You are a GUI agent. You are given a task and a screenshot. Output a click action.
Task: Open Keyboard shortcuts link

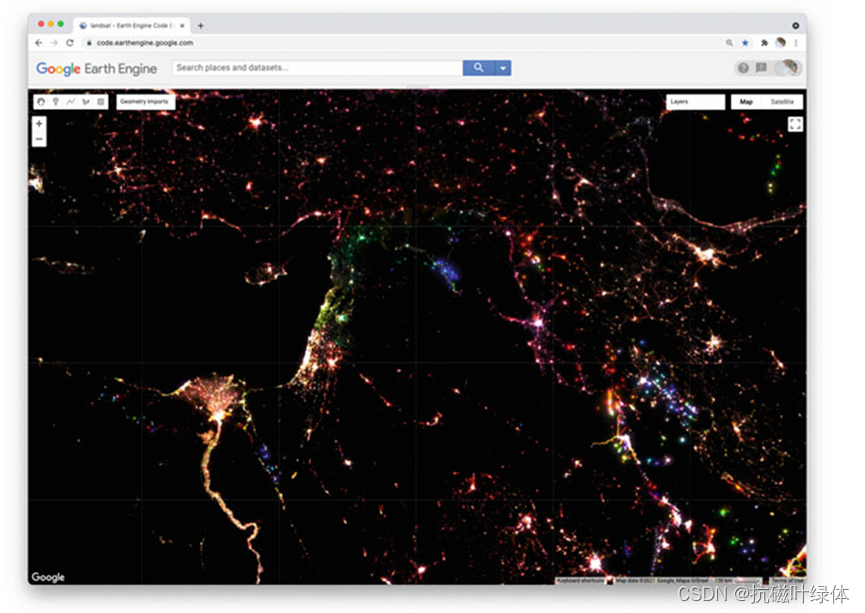point(580,580)
